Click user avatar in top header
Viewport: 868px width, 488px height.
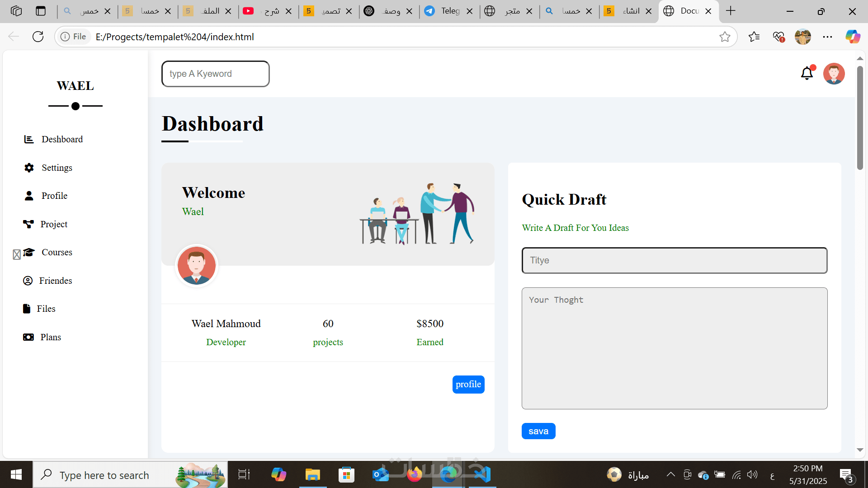pos(834,74)
